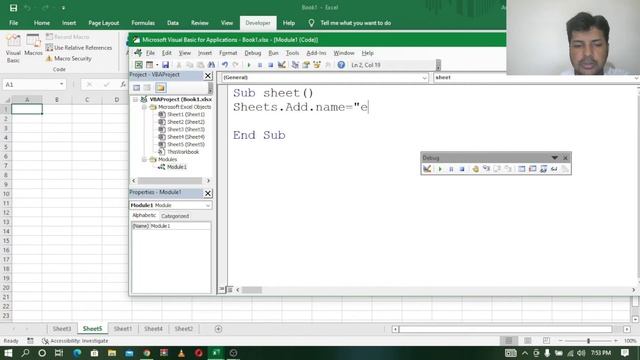Toggle Breakpoint hand icon in Debug toolbar
This screenshot has width=640, height=360.
pyautogui.click(x=476, y=169)
